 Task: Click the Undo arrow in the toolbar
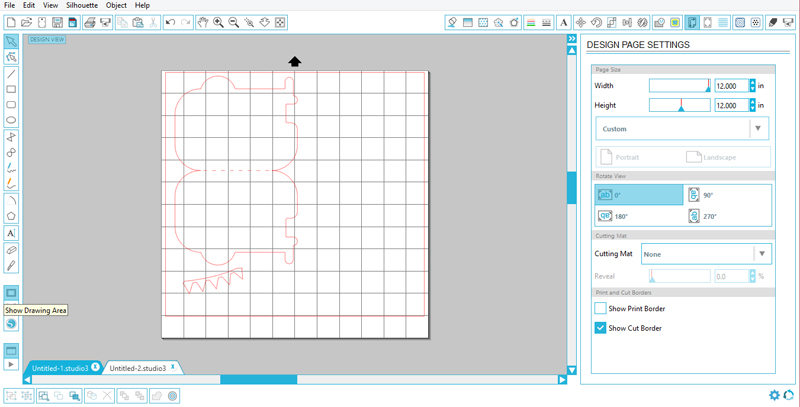tap(171, 22)
